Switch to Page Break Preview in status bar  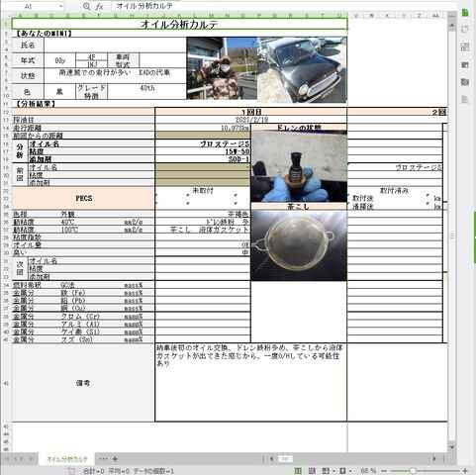coord(312,471)
